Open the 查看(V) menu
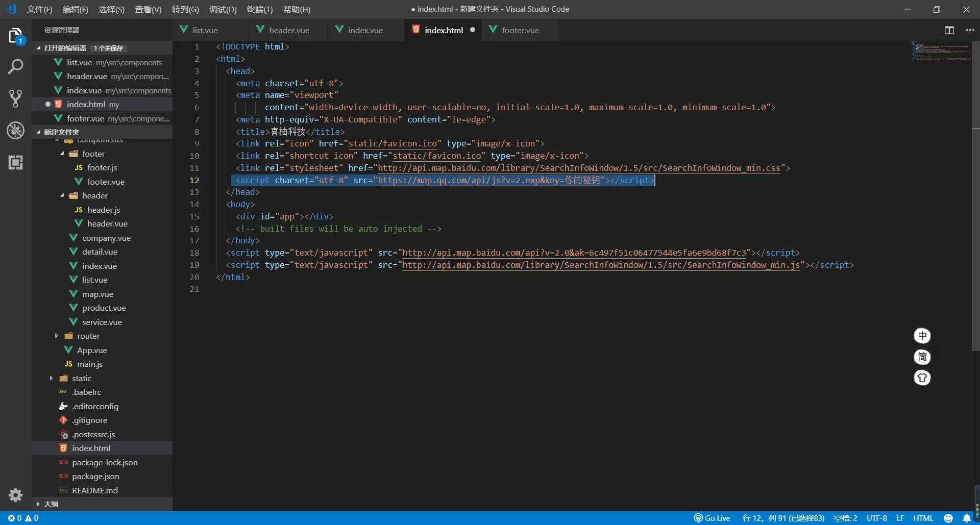The width and height of the screenshot is (980, 525). click(148, 9)
